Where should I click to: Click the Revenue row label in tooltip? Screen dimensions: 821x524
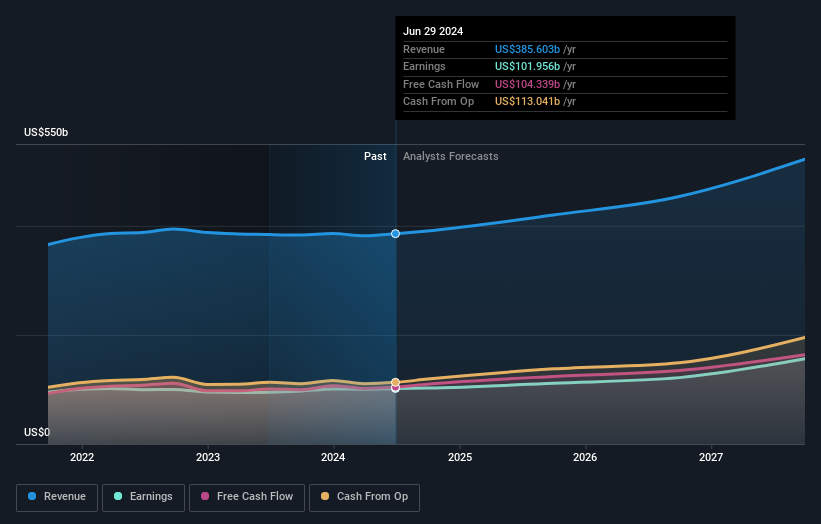(424, 49)
